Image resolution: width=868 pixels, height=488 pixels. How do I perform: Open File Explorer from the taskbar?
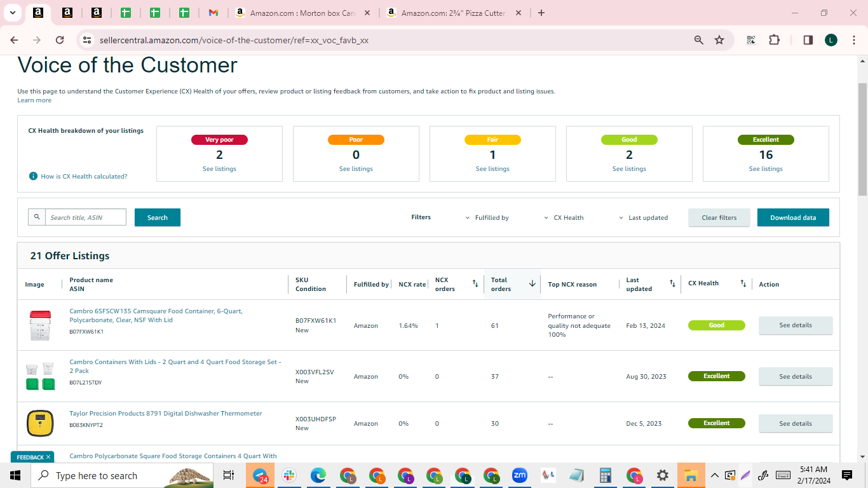coord(691,475)
